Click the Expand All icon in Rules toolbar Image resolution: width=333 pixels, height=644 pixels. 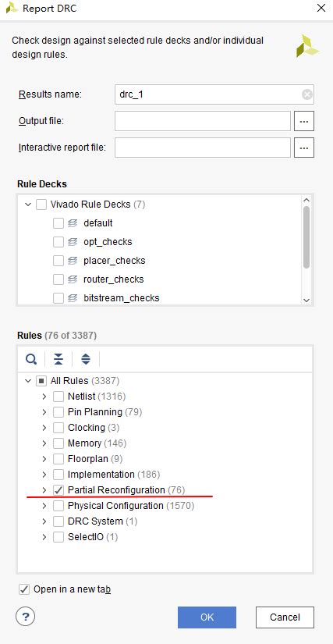(x=85, y=359)
